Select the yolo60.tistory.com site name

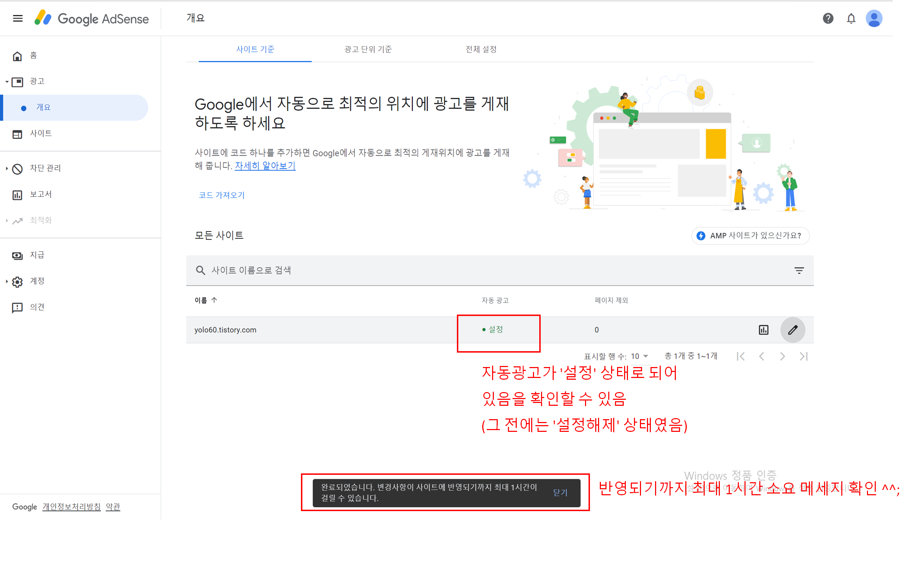point(225,330)
